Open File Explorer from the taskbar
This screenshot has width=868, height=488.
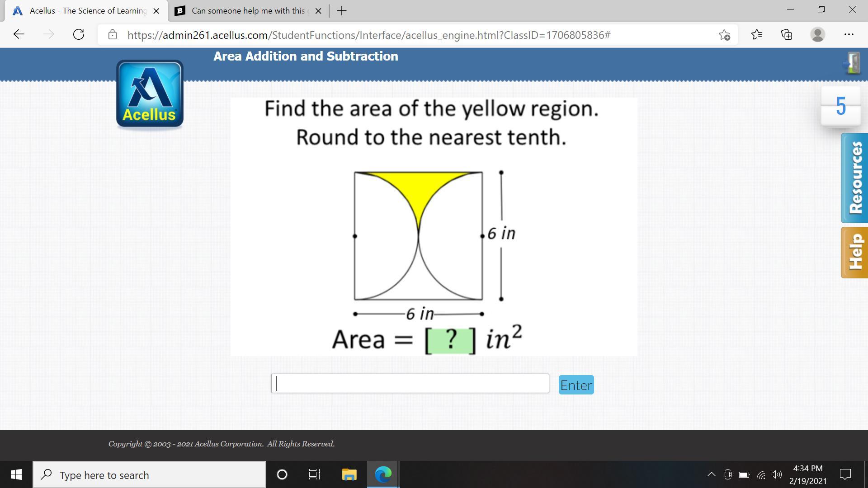pos(349,474)
